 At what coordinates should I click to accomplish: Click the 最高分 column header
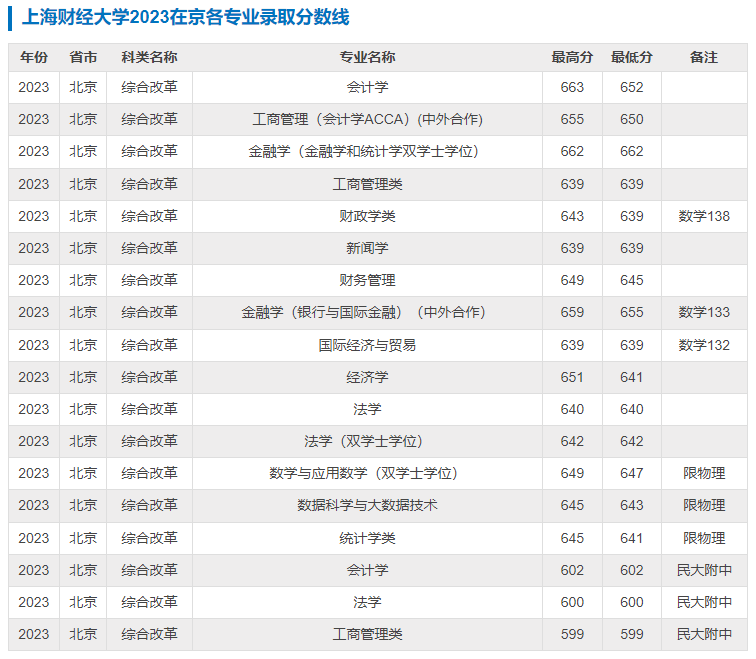[572, 57]
